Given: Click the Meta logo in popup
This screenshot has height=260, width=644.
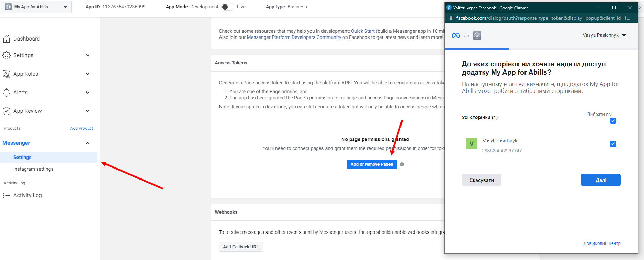Looking at the screenshot, I should (456, 35).
